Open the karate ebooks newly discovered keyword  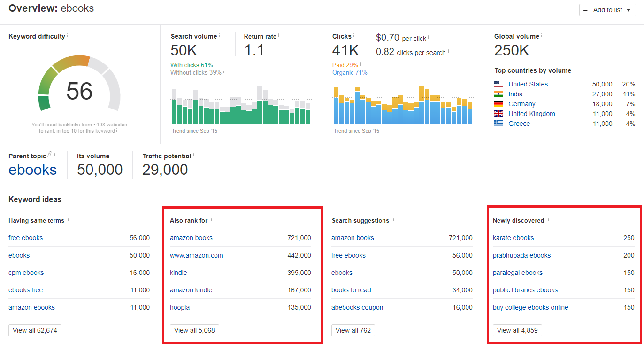pyautogui.click(x=513, y=238)
